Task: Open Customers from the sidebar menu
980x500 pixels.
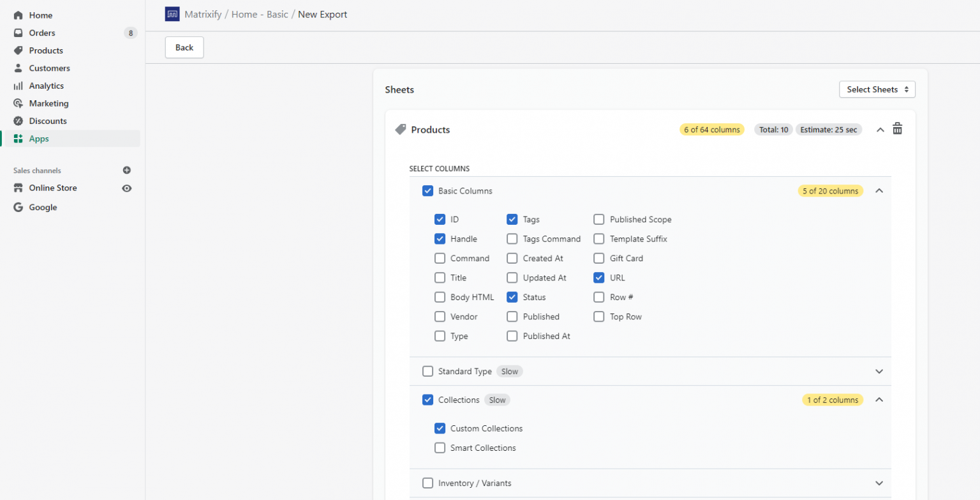Action: tap(49, 68)
